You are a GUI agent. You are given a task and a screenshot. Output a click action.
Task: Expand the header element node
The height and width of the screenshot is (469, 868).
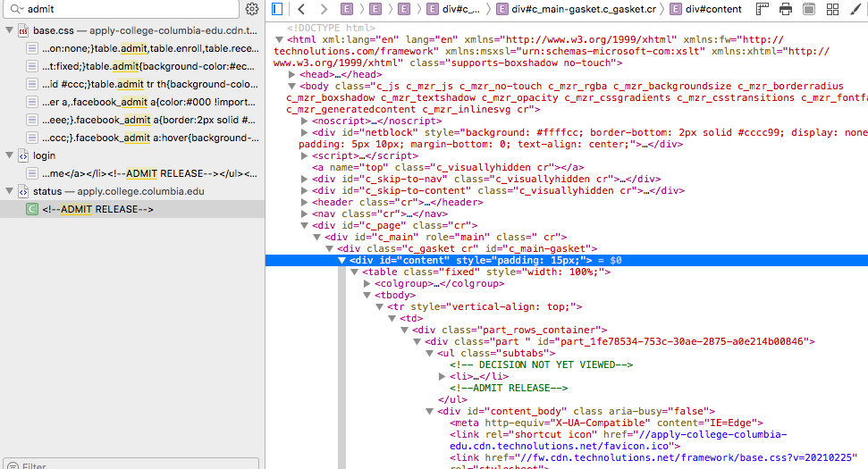coord(305,202)
